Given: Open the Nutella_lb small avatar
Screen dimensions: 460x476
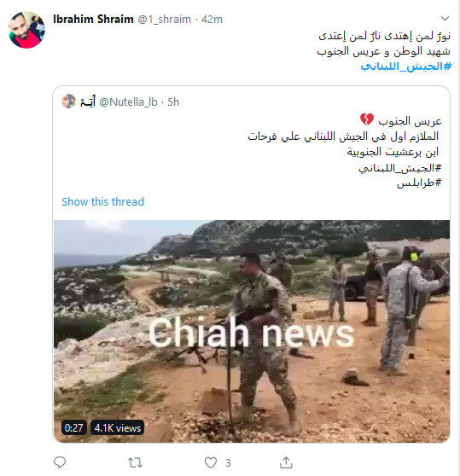Looking at the screenshot, I should pos(68,102).
